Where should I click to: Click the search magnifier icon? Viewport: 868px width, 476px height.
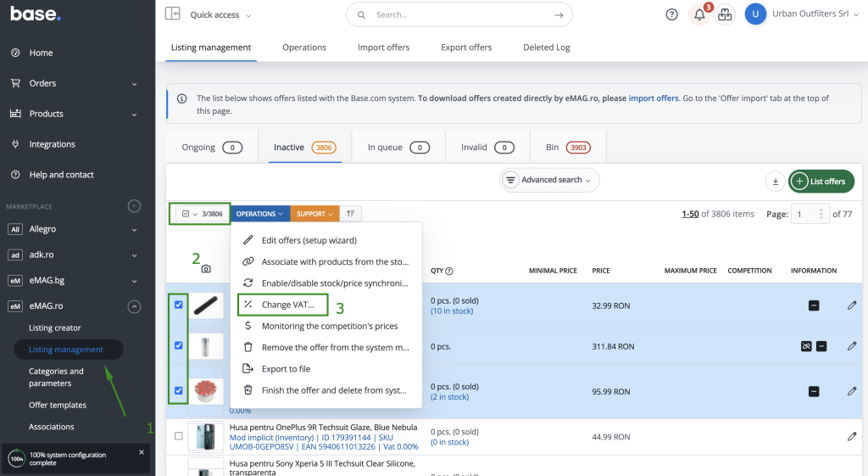tap(361, 15)
